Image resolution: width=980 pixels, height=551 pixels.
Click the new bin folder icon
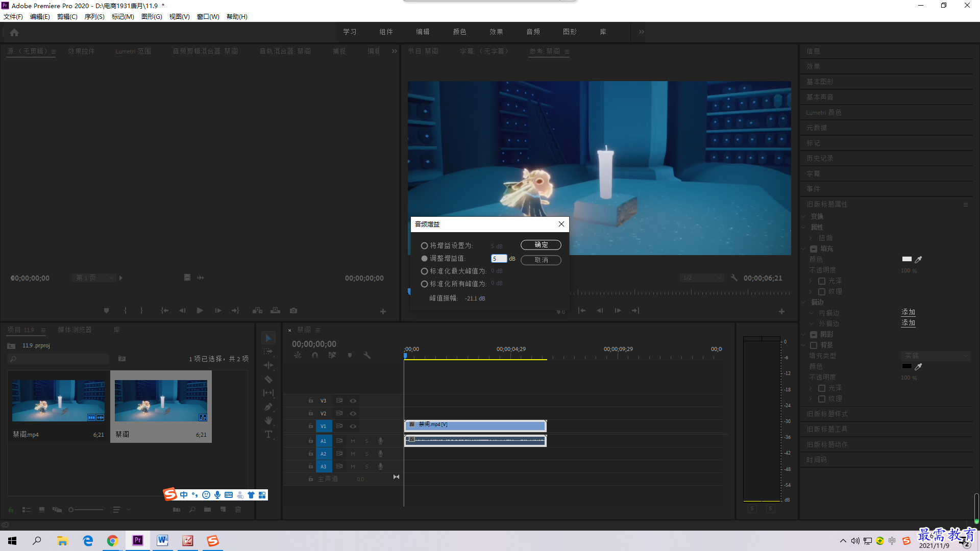(x=207, y=509)
